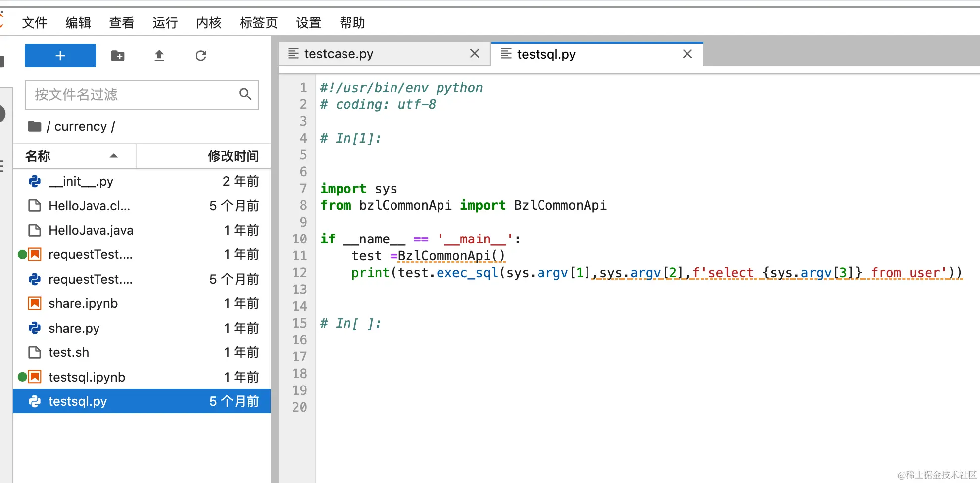
Task: Select the share.ipynb notebook
Action: click(x=142, y=303)
